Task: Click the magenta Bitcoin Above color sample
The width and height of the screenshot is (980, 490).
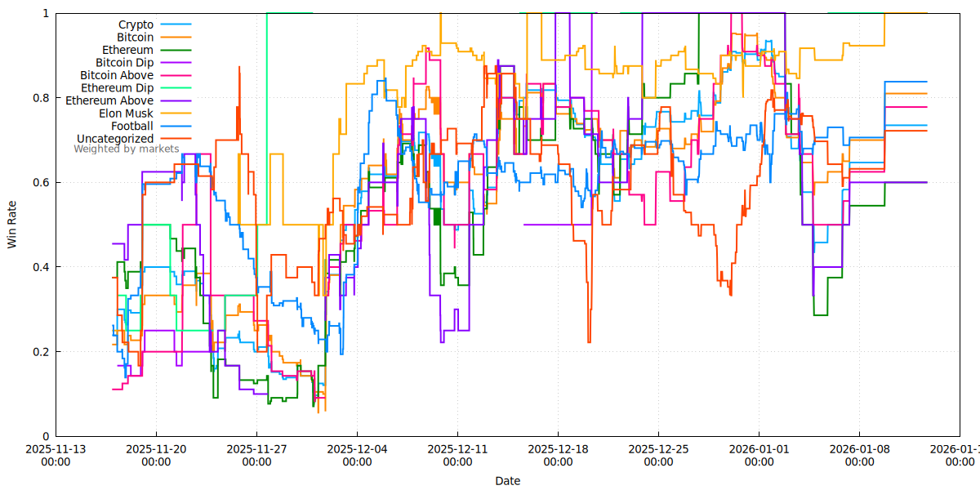Action: (x=176, y=75)
